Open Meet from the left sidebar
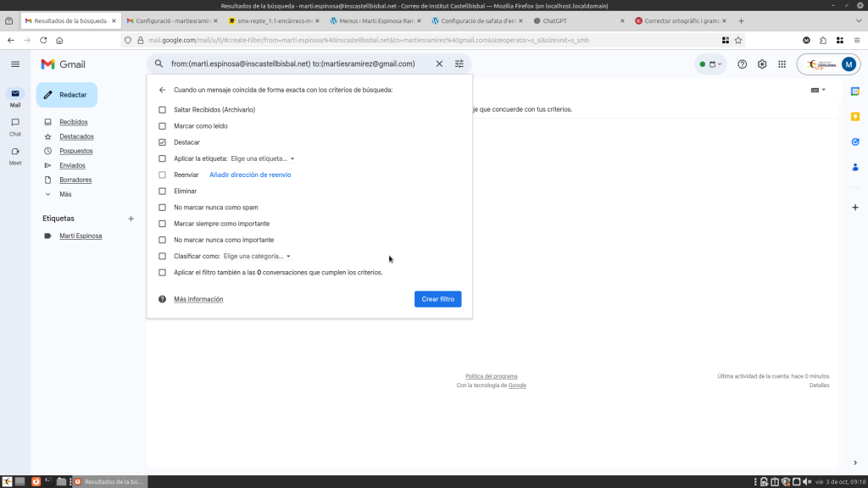The width and height of the screenshot is (868, 488). tap(15, 154)
